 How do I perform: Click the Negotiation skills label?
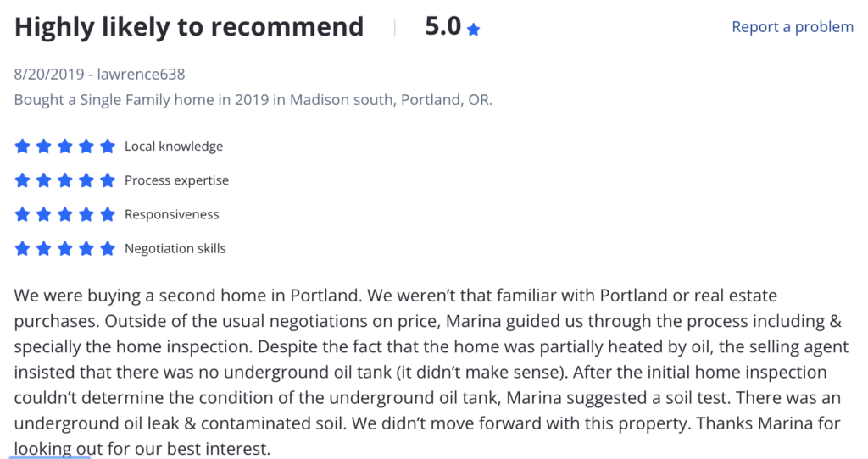point(175,249)
